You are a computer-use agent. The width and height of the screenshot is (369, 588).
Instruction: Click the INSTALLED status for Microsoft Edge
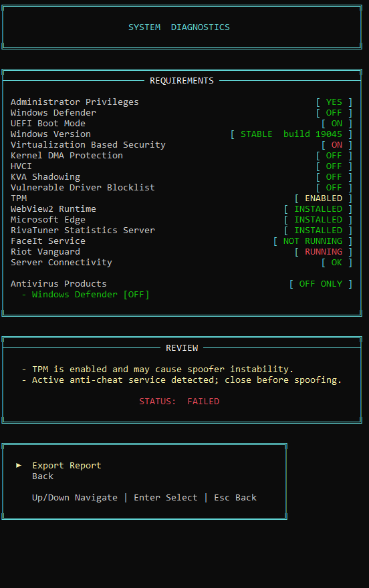[x=318, y=219]
